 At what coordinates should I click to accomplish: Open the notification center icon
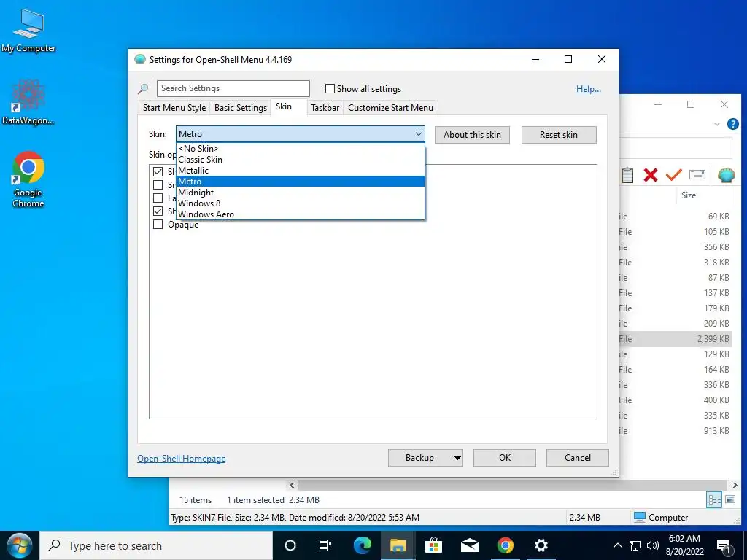click(724, 546)
